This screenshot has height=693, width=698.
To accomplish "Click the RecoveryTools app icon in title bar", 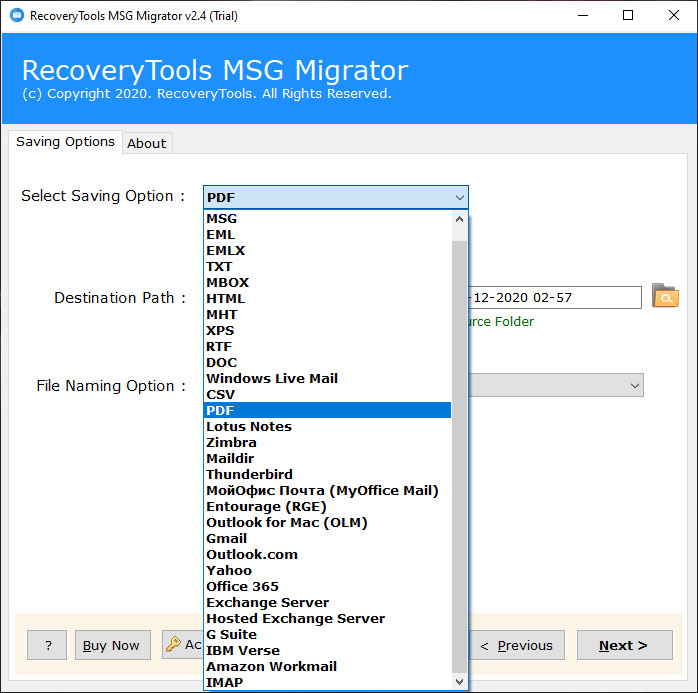I will 17,16.
